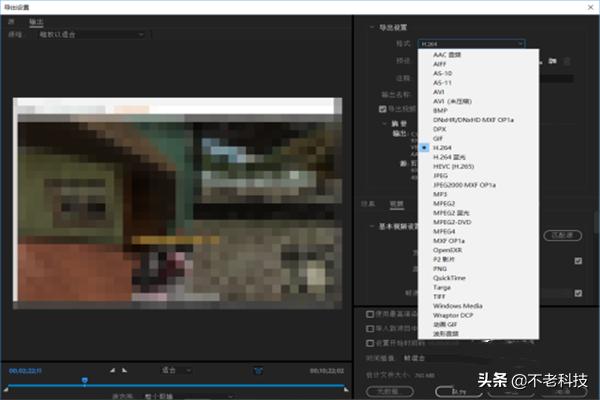Collapse the format H.264 dropdown box

pos(471,44)
